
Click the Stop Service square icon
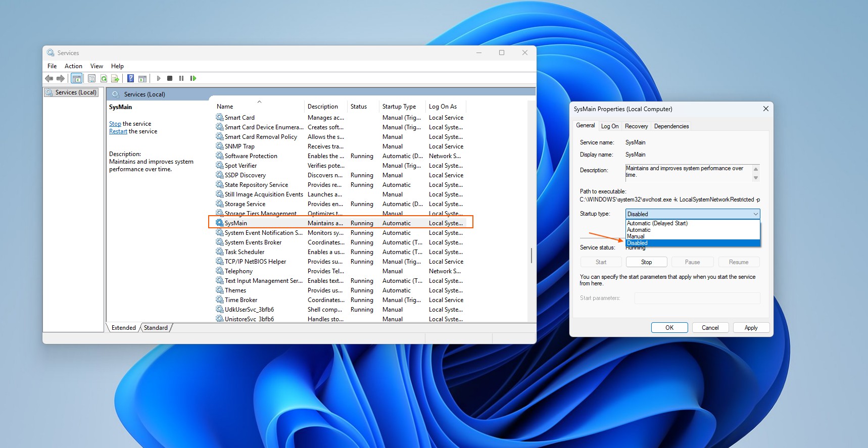[170, 78]
